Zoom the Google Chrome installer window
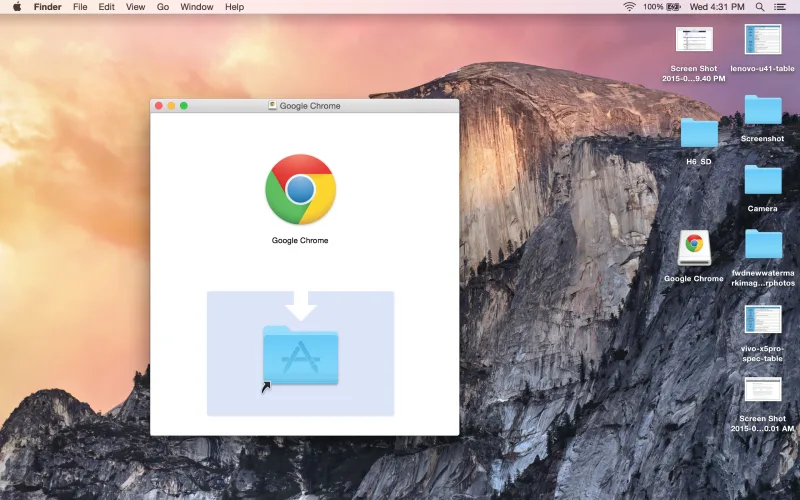 click(x=184, y=106)
